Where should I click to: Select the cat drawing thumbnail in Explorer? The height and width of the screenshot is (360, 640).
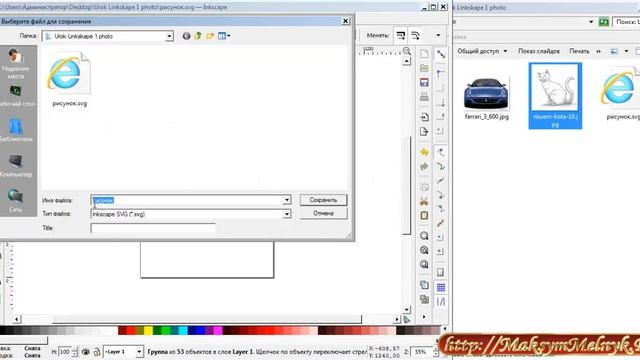coord(555,96)
